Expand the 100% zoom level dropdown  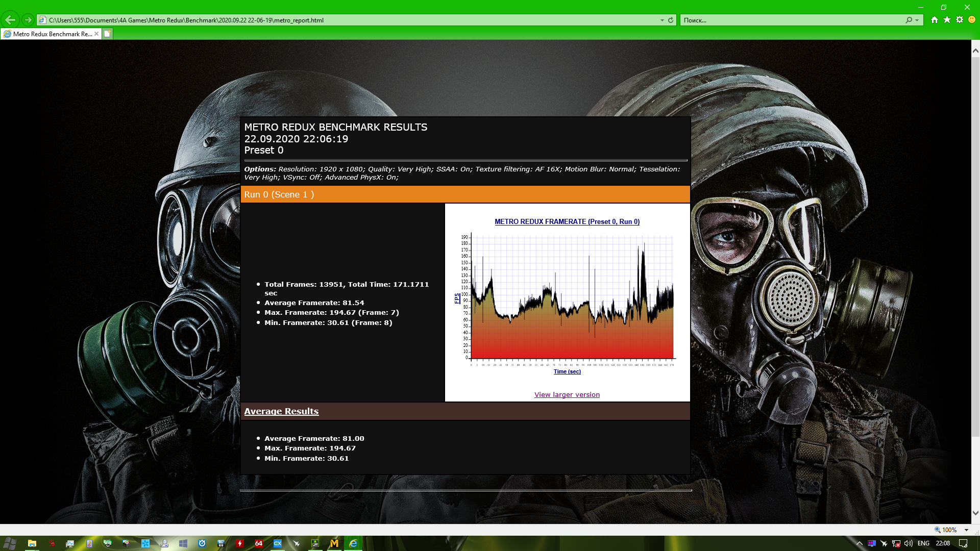point(966,530)
